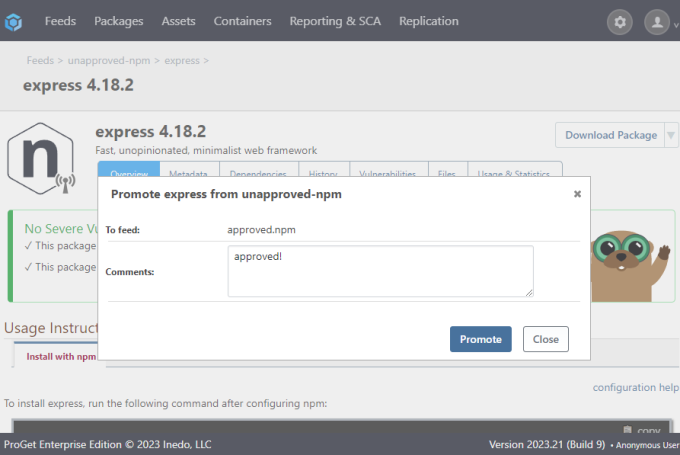Open the Packages menu
The height and width of the screenshot is (455, 680).
pos(118,21)
